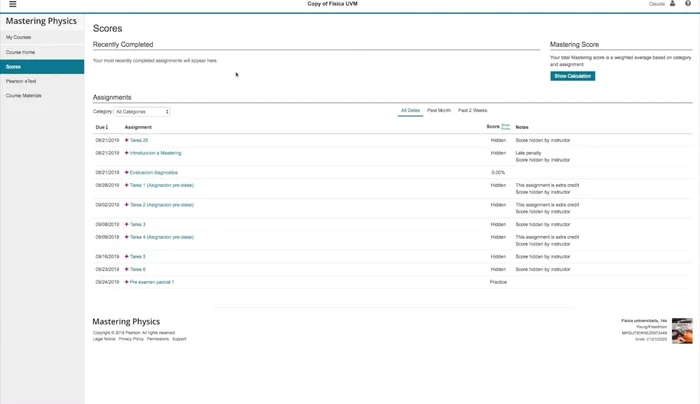The image size is (700, 404).
Task: Open the Tarea 26 assignment link
Action: (139, 140)
